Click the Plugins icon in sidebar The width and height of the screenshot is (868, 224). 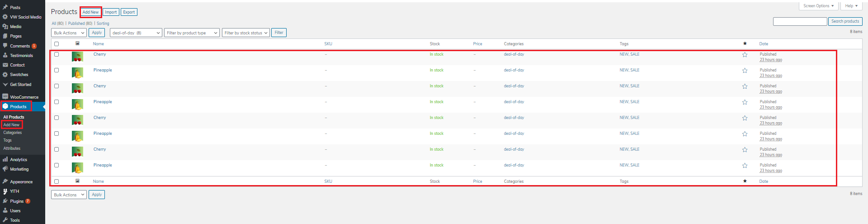[5, 201]
